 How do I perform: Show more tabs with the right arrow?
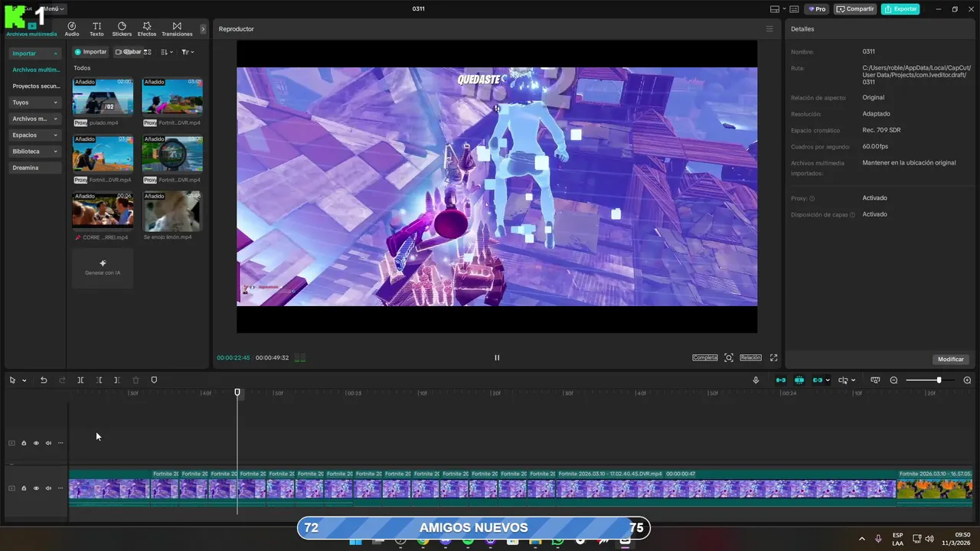click(203, 29)
